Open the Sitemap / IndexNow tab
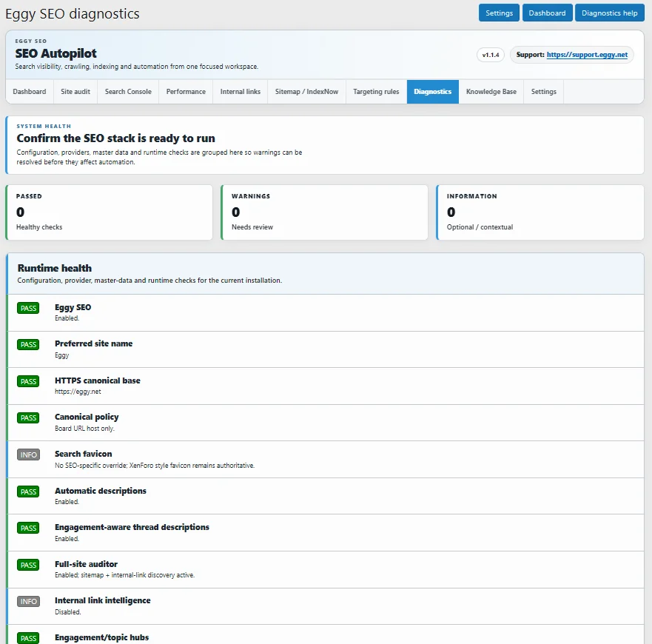The width and height of the screenshot is (652, 644). point(306,92)
